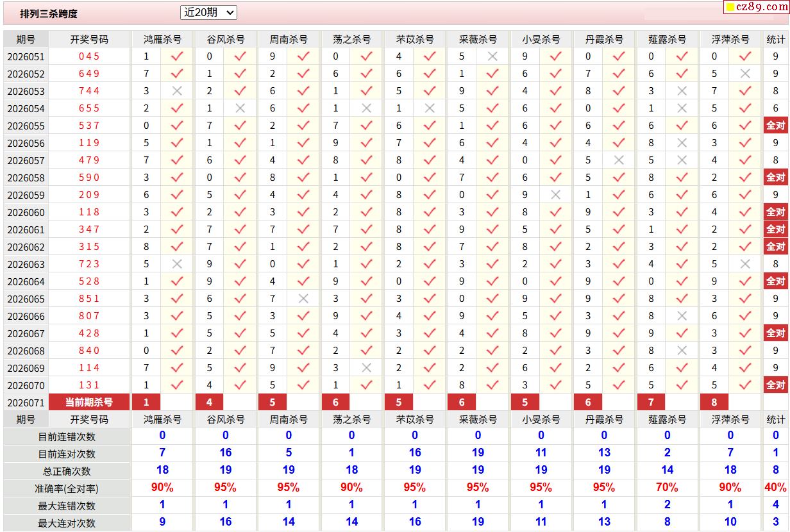Select period number 2026060
This screenshot has height=532, width=790.
26,212
